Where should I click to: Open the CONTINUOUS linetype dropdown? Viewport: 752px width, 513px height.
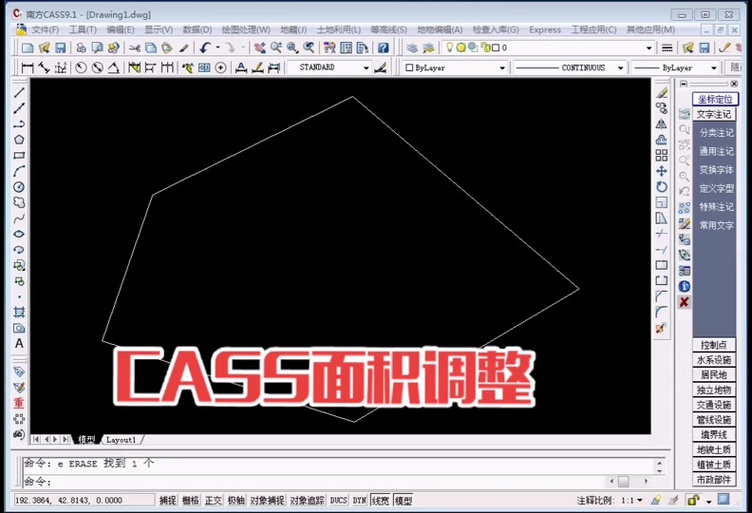[x=620, y=68]
